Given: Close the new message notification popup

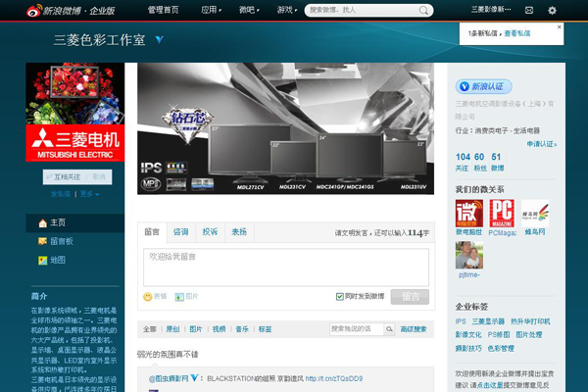Looking at the screenshot, I should (x=560, y=26).
